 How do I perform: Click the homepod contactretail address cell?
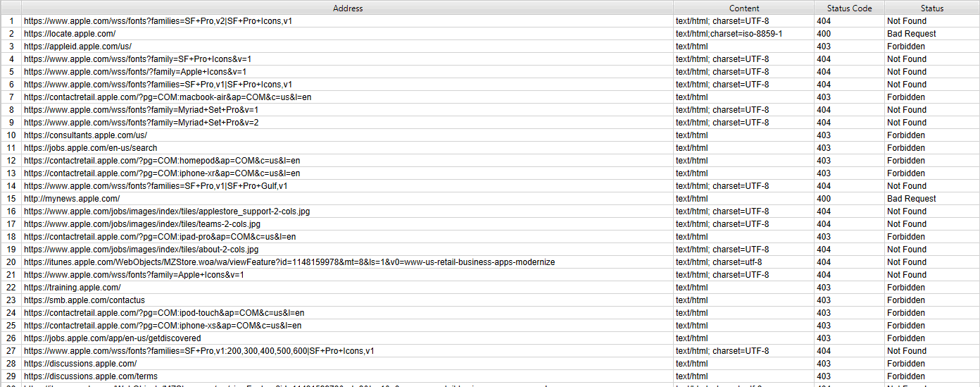tap(161, 161)
